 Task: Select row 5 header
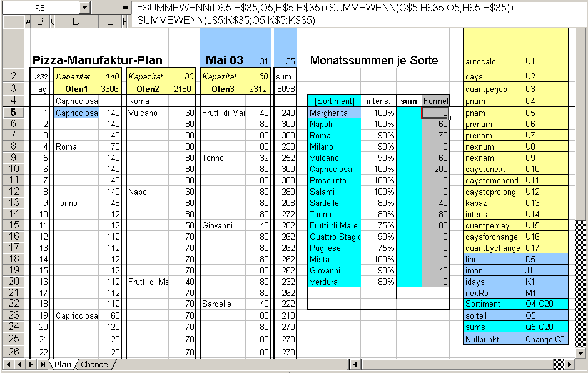click(13, 113)
